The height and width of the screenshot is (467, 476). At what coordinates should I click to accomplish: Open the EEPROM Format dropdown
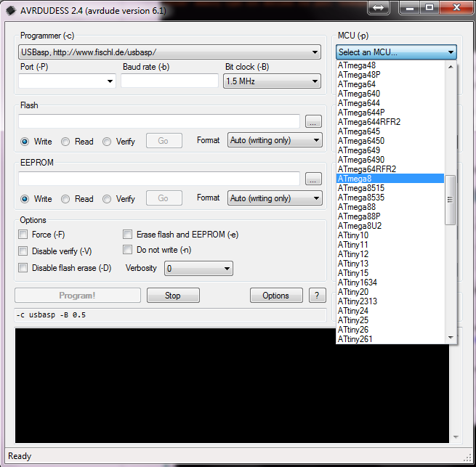pyautogui.click(x=275, y=198)
